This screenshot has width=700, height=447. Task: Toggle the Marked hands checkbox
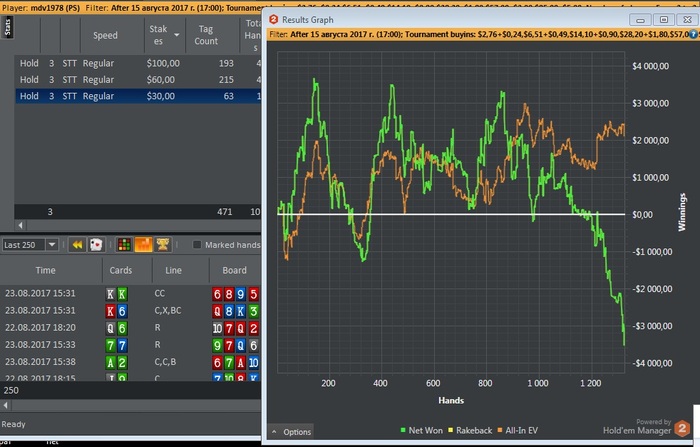196,245
